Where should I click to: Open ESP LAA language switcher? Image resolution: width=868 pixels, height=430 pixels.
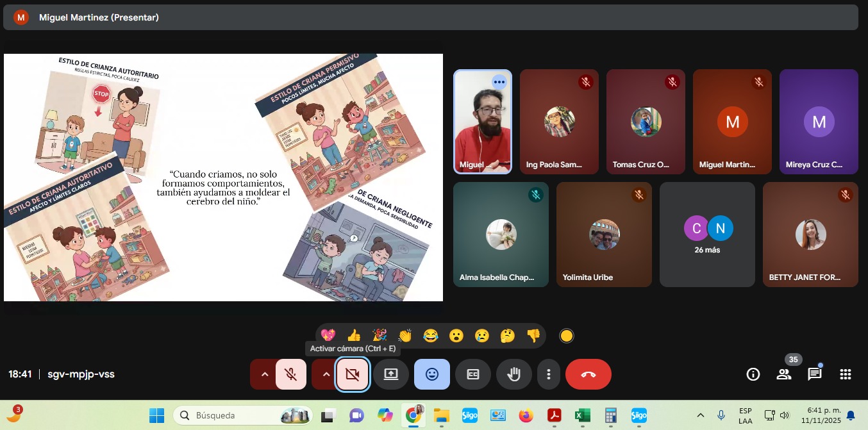coord(746,415)
